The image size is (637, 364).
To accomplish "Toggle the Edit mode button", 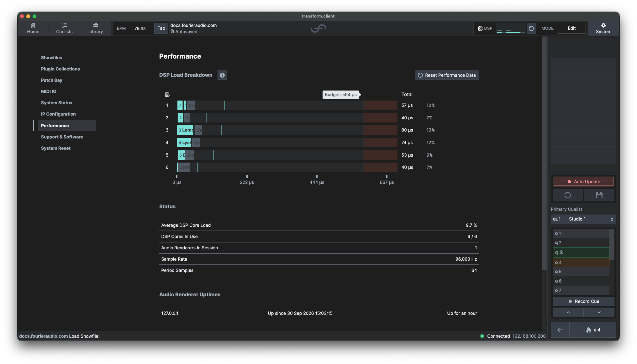I will coord(571,28).
